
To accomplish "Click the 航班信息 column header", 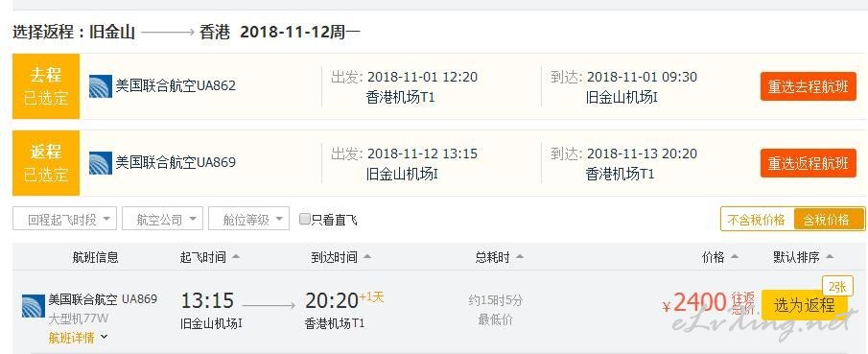I will [x=95, y=257].
